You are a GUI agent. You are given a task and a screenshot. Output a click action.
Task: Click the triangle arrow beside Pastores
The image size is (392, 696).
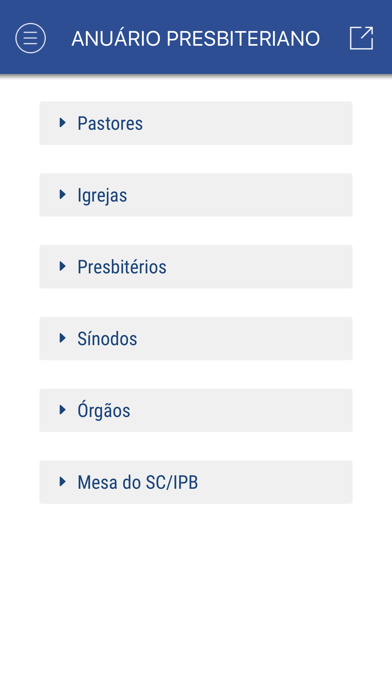click(x=63, y=123)
